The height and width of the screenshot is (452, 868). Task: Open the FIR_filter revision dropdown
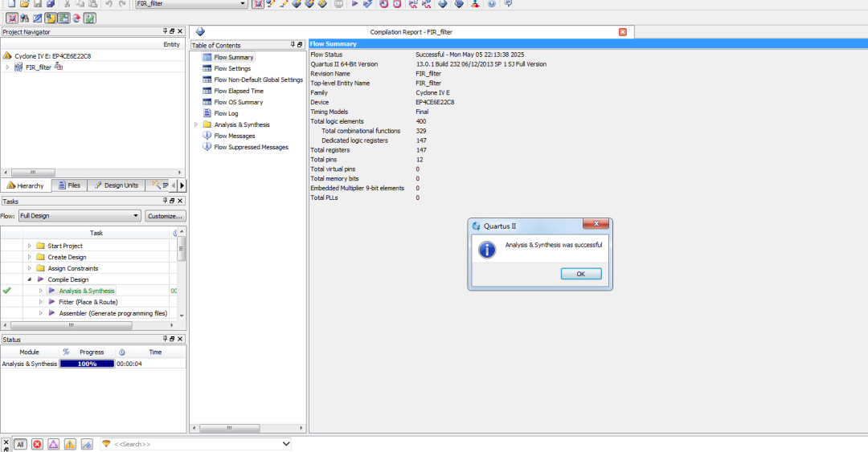pos(242,3)
